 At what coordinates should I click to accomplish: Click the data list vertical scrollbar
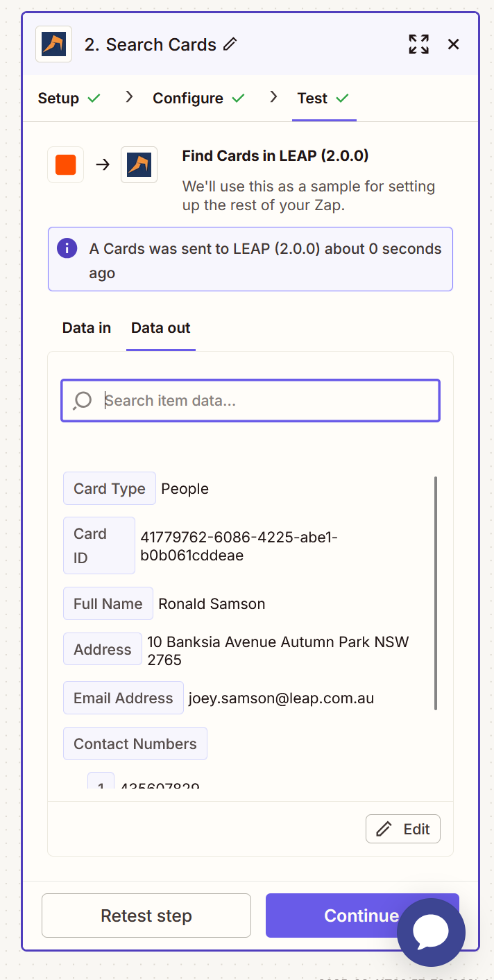click(436, 593)
